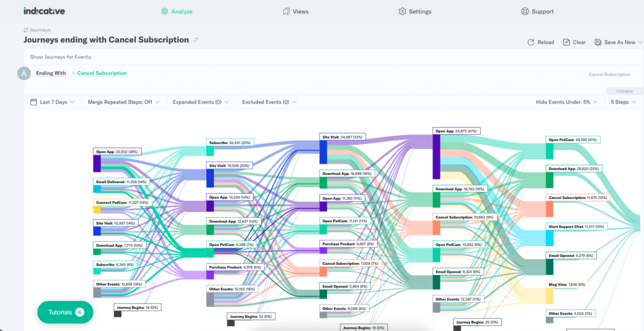Viewport: 644px width, 331px height.
Task: Open the Settings menu
Action: coord(415,11)
